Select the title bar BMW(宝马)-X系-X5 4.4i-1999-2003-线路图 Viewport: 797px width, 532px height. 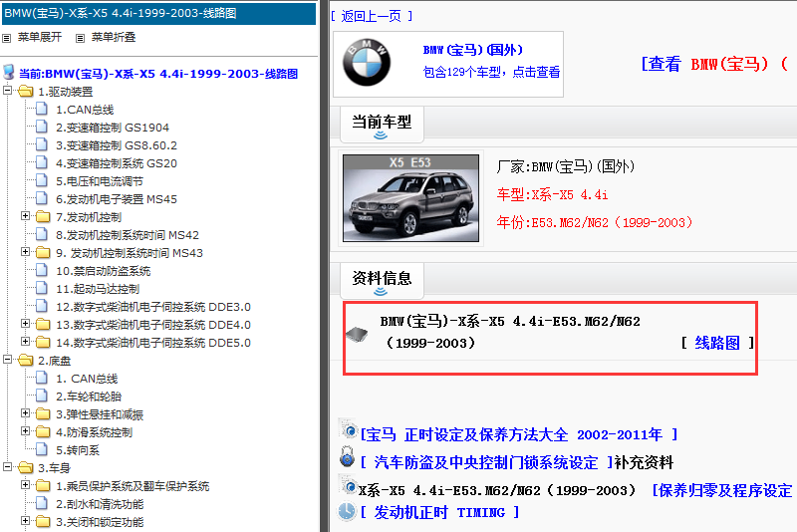159,13
